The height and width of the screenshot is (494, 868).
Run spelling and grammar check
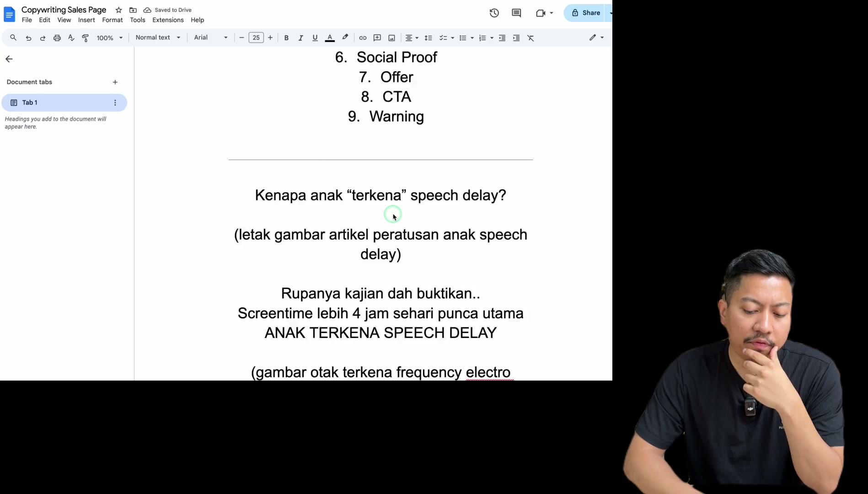71,38
